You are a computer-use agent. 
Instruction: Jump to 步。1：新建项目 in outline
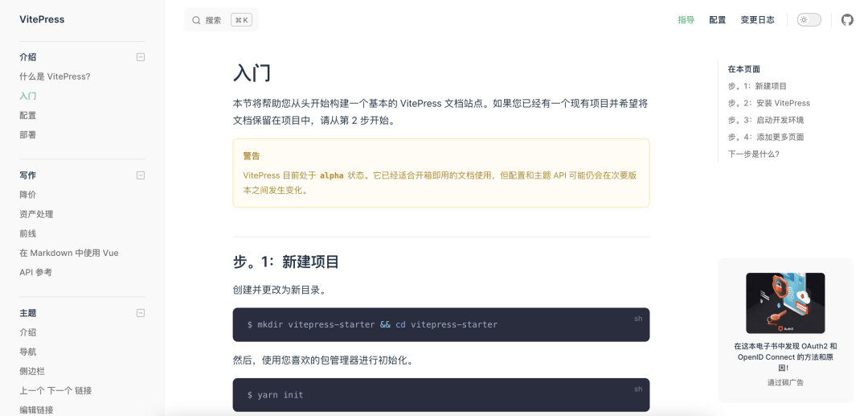pos(757,86)
